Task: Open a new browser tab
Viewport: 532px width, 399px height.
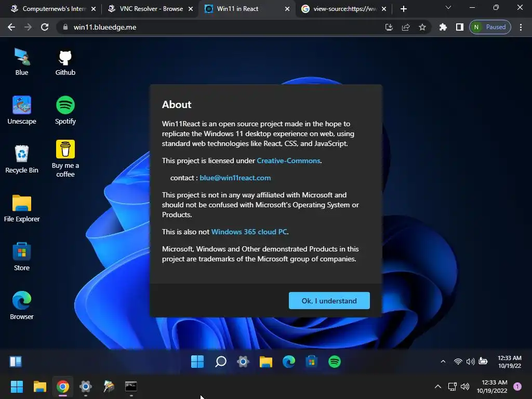Action: click(403, 9)
